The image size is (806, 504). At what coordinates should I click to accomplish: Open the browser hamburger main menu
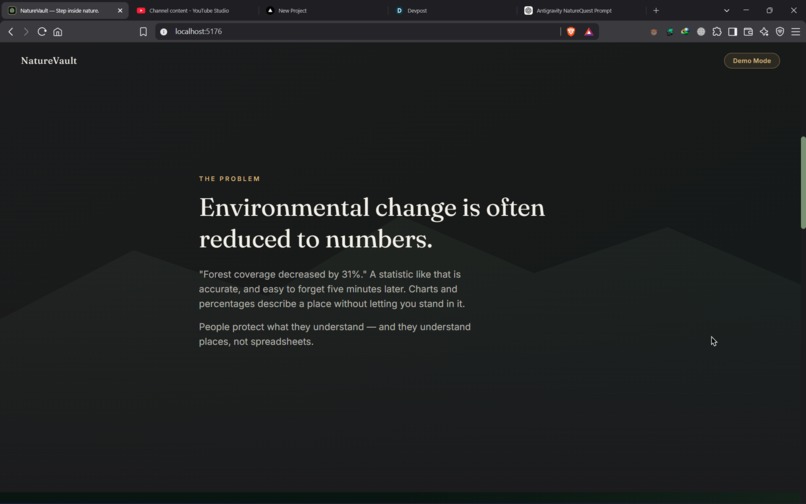796,32
